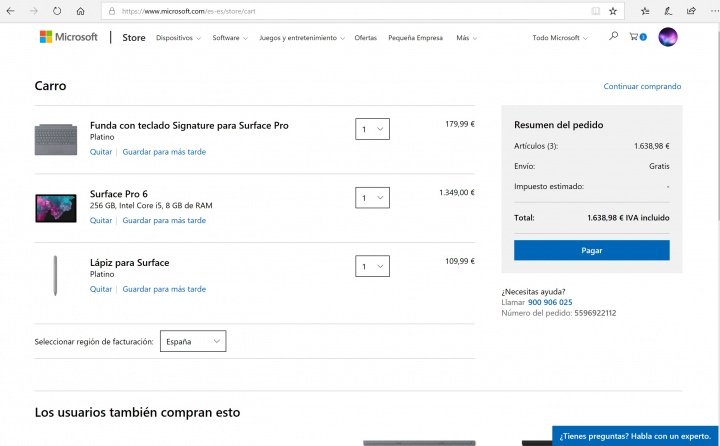Click the Surface Pro 6 thumbnail
Viewport: 720px width, 446px height.
click(56, 207)
